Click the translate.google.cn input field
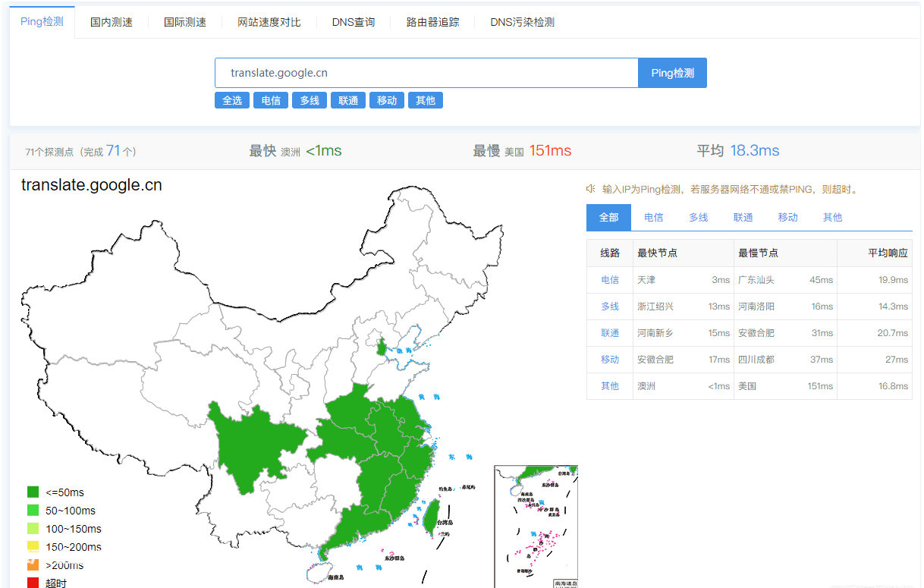Screen dimensions: 924x588 (x=426, y=73)
